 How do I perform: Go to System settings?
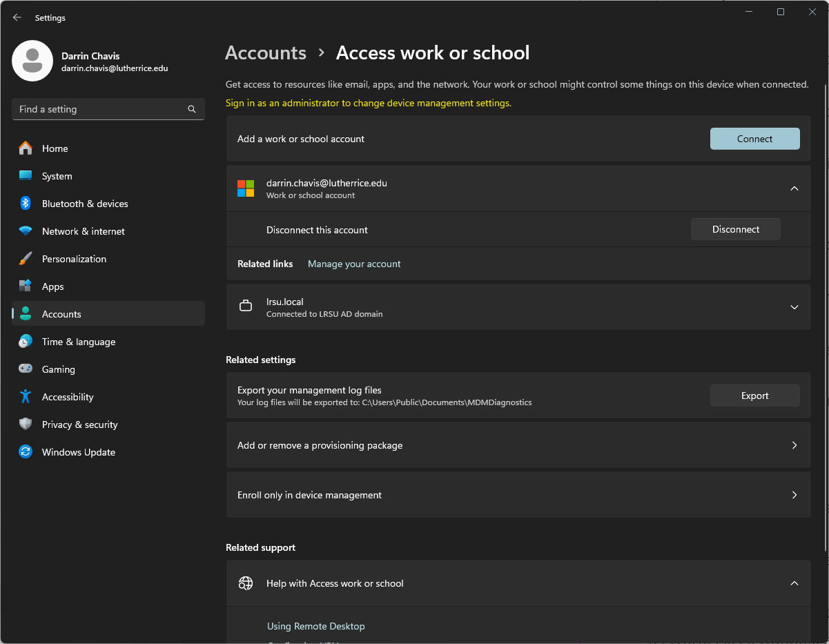[108, 176]
